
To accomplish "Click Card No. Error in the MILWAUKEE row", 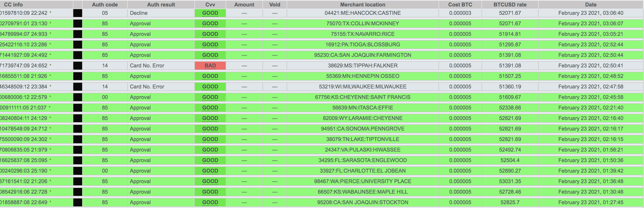I will [146, 87].
